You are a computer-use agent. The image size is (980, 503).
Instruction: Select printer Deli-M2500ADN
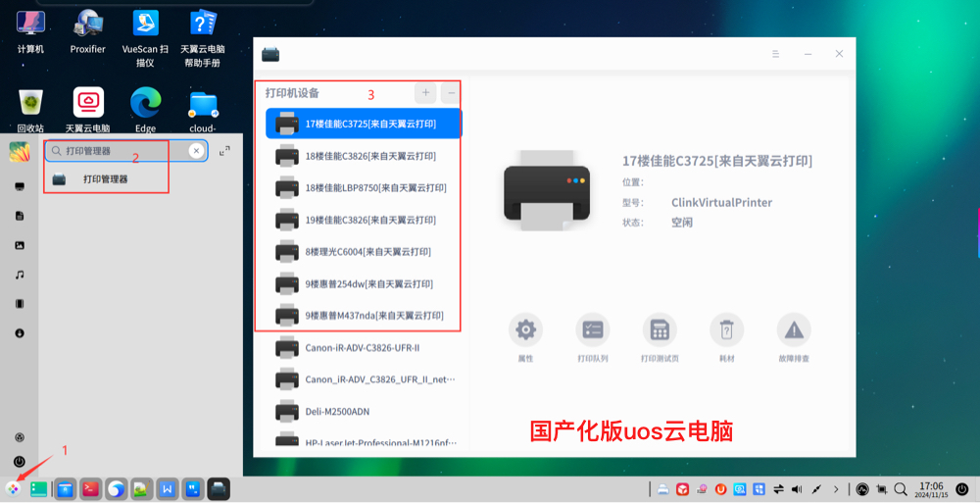click(364, 411)
